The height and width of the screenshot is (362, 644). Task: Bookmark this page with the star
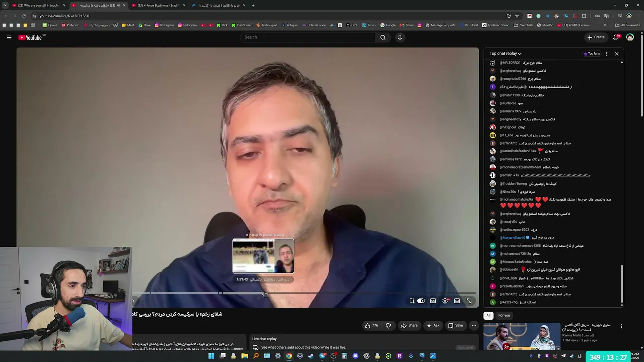pos(517,16)
